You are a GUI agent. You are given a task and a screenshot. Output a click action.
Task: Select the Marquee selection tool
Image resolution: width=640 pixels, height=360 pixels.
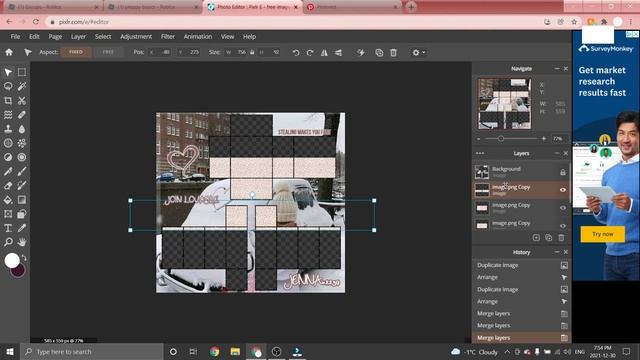(22, 72)
